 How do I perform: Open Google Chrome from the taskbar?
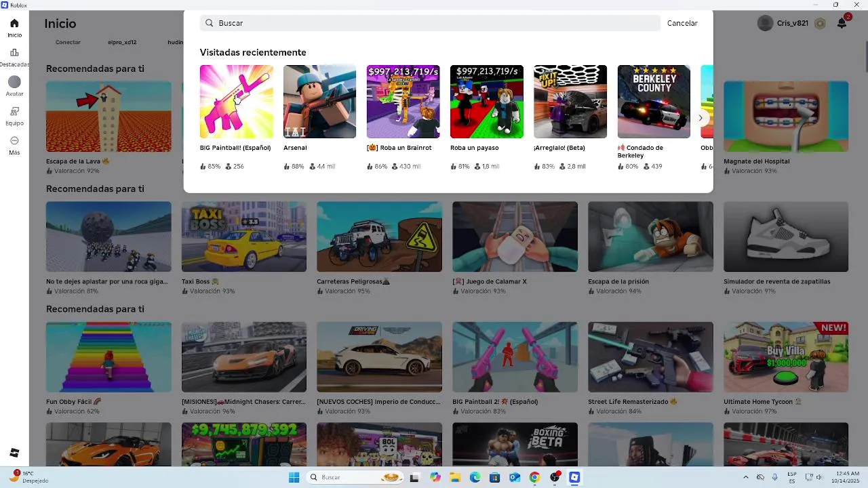534,477
